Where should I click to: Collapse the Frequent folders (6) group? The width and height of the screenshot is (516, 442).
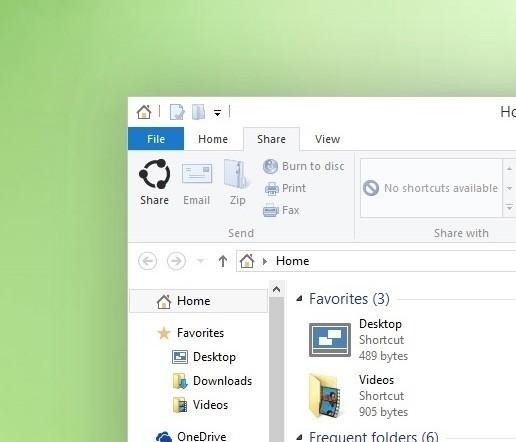pos(299,436)
